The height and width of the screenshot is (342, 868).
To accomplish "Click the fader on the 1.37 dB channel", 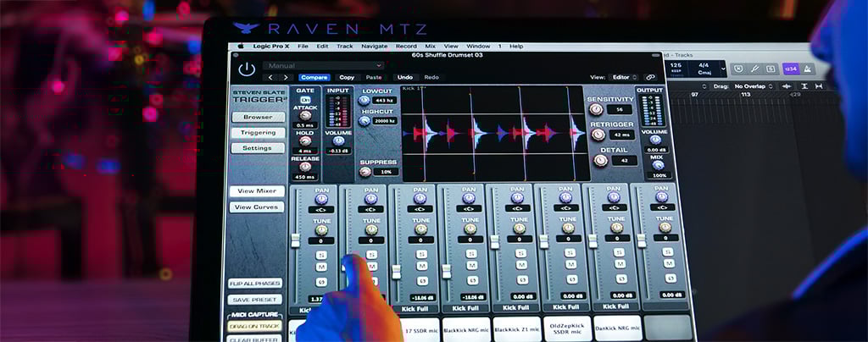I will click(x=296, y=240).
